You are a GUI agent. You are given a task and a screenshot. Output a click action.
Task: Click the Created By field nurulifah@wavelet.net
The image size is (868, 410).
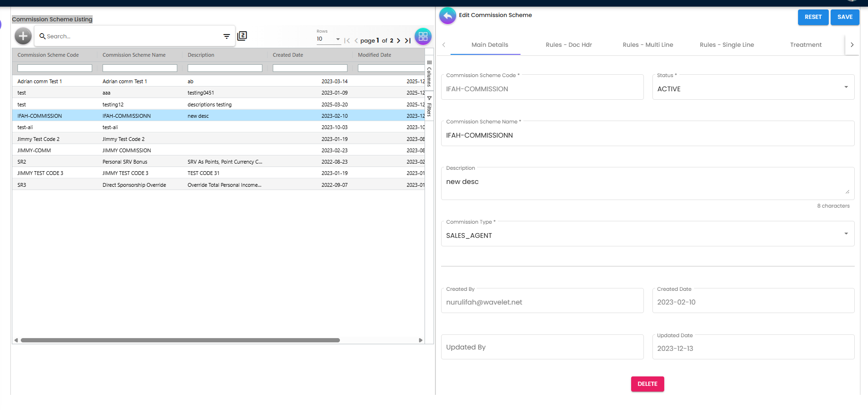[542, 301]
